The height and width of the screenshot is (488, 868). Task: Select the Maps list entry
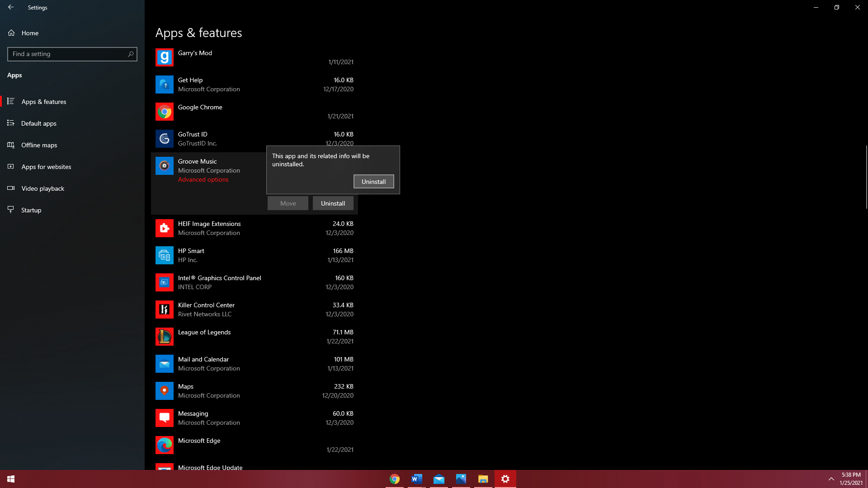(255, 391)
